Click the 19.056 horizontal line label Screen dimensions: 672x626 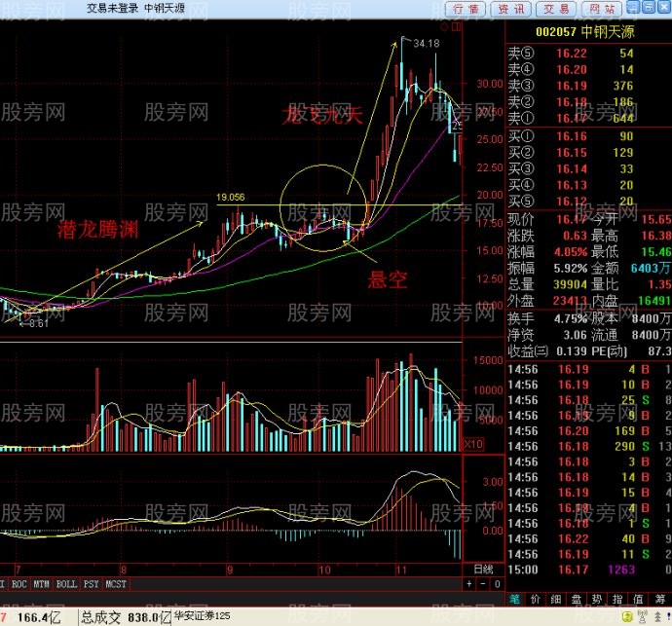point(231,197)
